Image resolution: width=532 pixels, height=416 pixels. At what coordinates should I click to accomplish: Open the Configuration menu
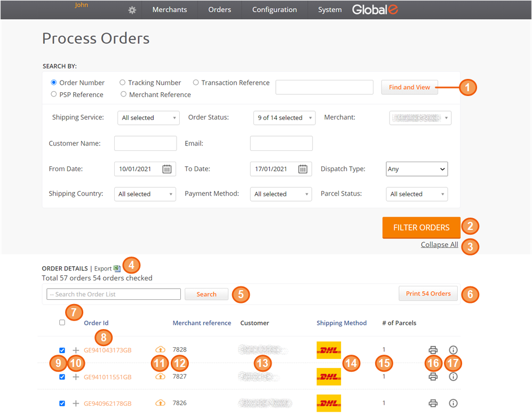274,10
